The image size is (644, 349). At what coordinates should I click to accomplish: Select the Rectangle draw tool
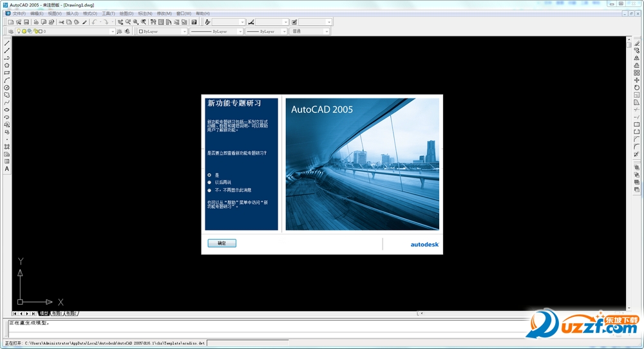[7, 73]
